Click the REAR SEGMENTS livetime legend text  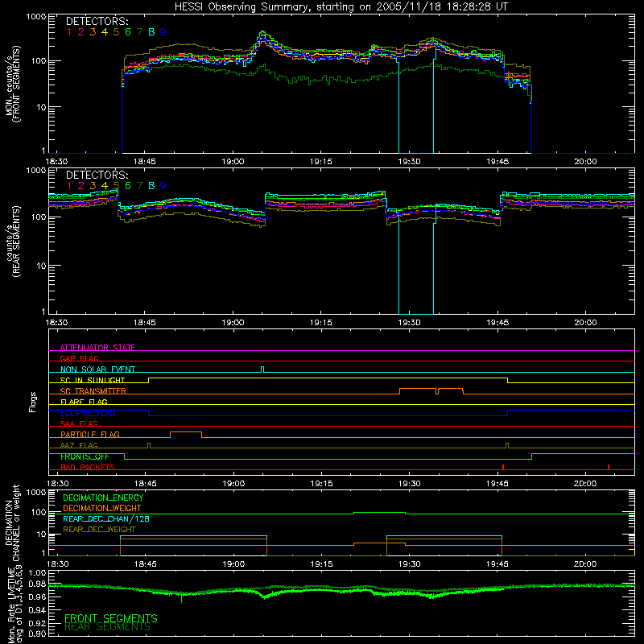tap(108, 627)
